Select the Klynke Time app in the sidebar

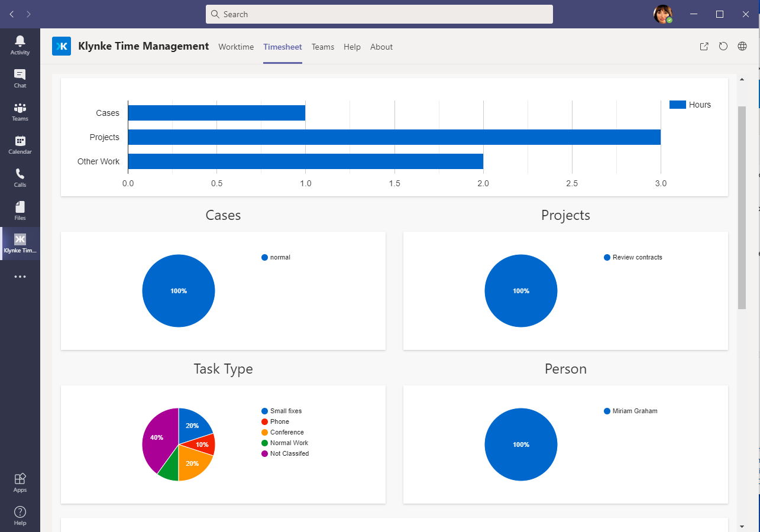(20, 244)
